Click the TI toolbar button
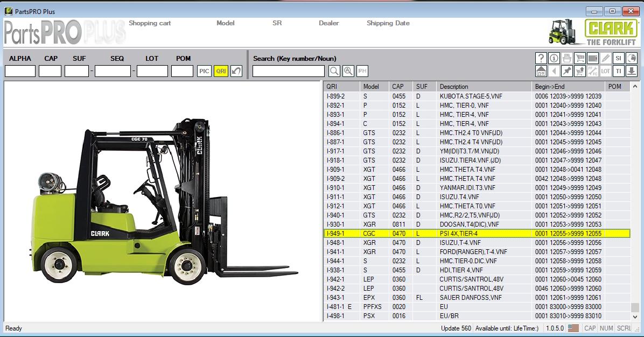This screenshot has width=644, height=337. click(x=619, y=71)
